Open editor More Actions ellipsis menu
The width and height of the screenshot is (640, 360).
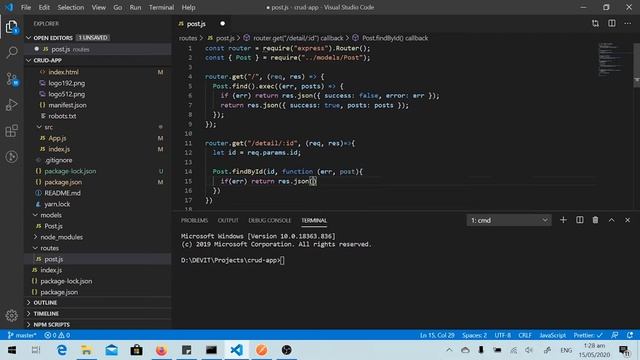click(x=627, y=24)
